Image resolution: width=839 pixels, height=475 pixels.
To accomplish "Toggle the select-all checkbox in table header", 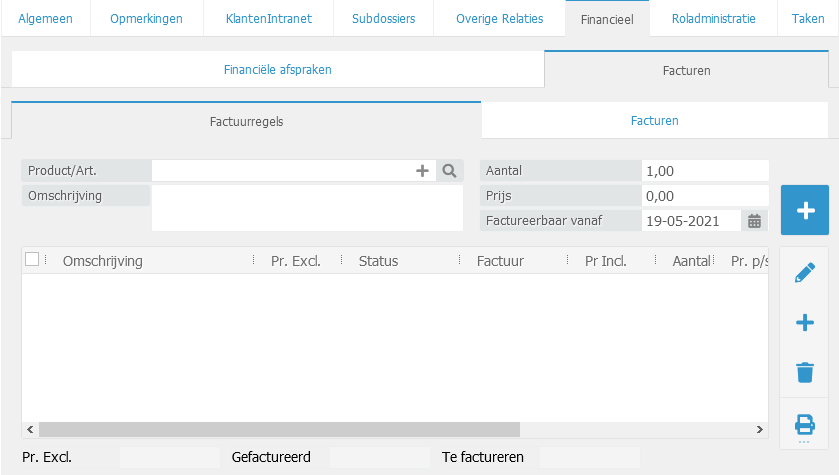I will click(x=32, y=259).
